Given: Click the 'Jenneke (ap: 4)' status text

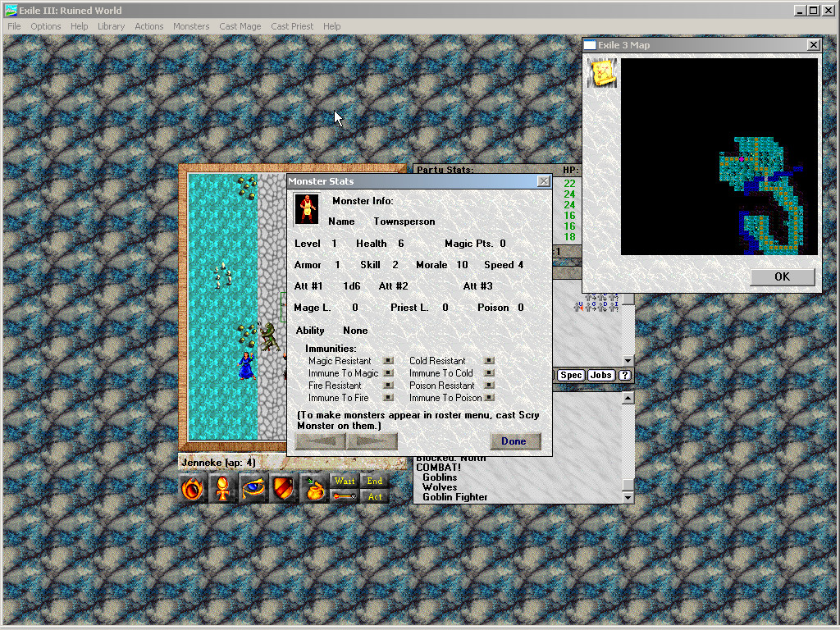Looking at the screenshot, I should [x=218, y=463].
